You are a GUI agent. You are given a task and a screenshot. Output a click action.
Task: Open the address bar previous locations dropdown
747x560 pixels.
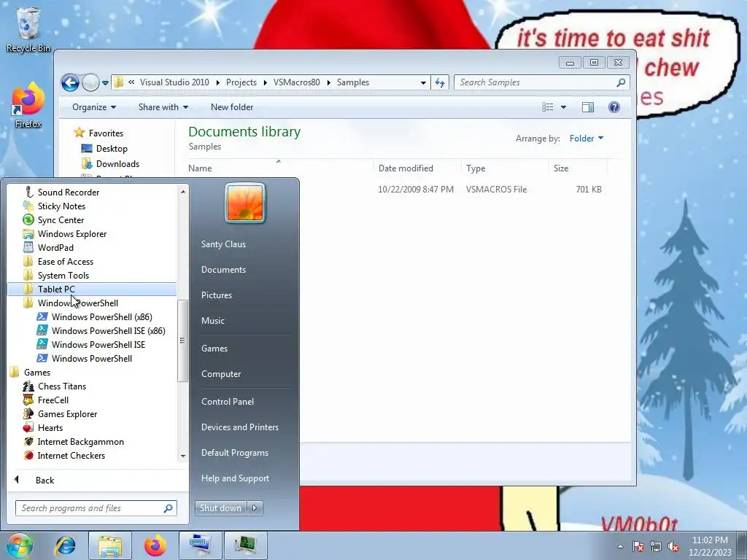click(x=423, y=83)
